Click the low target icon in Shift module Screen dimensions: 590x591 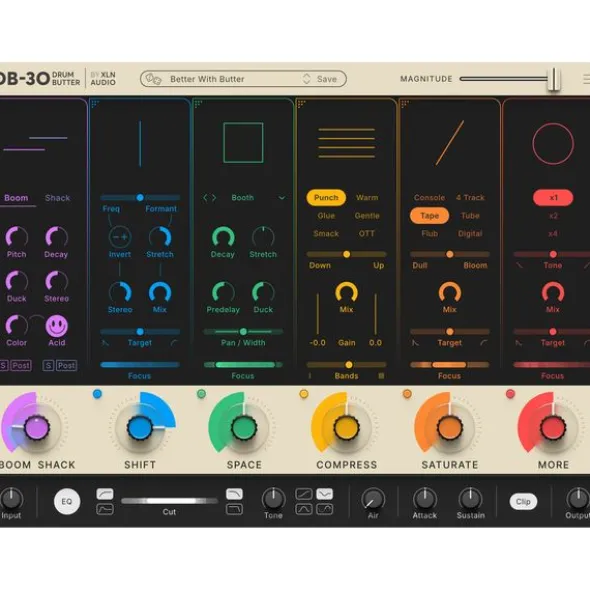(105, 343)
